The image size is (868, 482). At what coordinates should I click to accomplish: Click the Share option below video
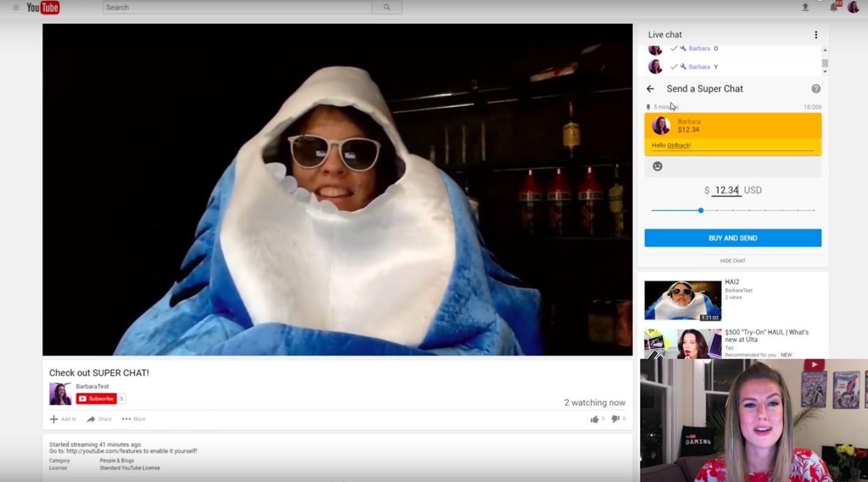[99, 419]
